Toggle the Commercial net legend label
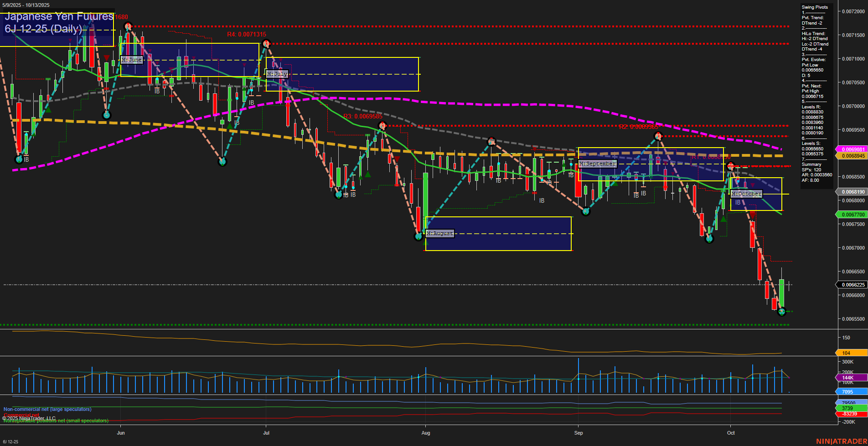 (x=22, y=415)
